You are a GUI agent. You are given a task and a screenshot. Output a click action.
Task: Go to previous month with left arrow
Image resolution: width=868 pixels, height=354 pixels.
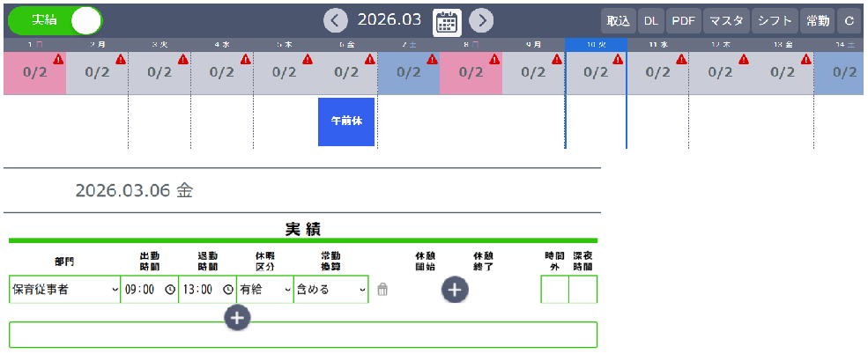pos(335,20)
